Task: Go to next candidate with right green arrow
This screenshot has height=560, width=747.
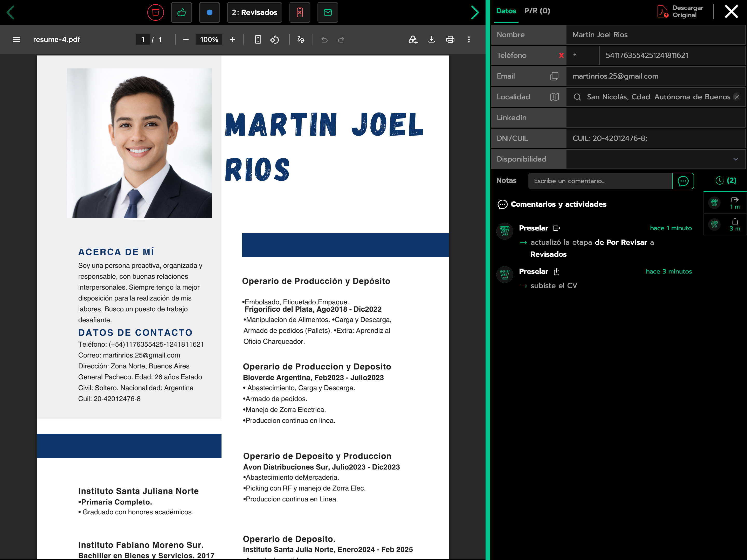Action: click(475, 12)
